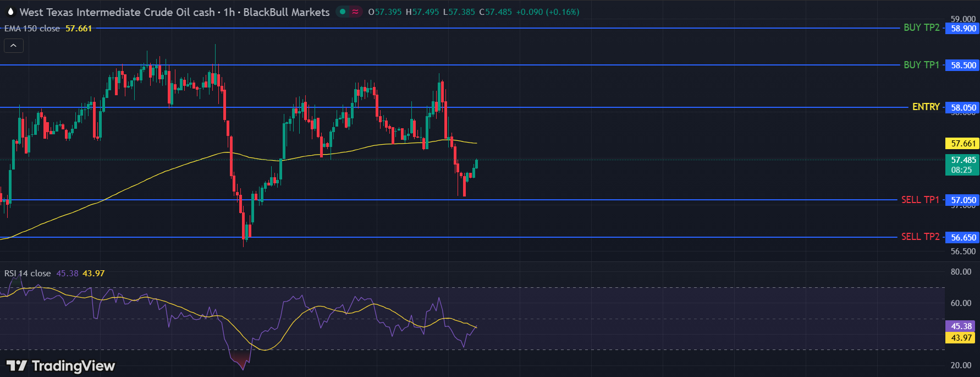The width and height of the screenshot is (980, 377).
Task: Collapse the indicator legend with the chevron
Action: (14, 46)
